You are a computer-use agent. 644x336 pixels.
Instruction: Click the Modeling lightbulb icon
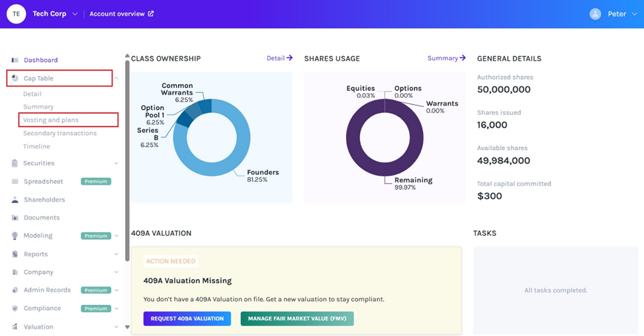15,236
